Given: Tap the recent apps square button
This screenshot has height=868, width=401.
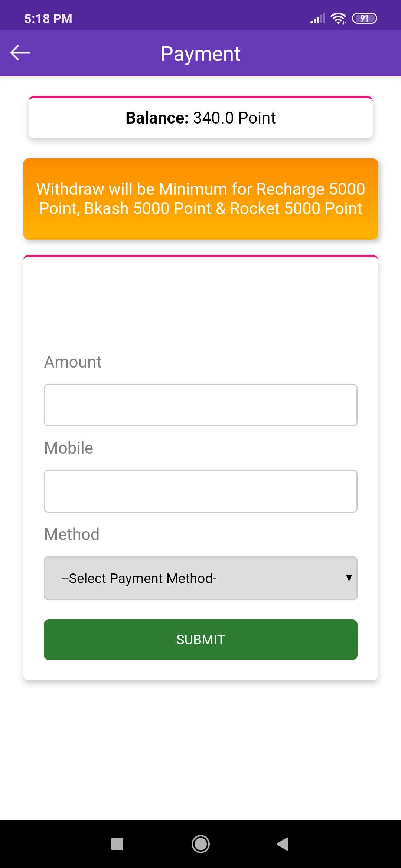Looking at the screenshot, I should (x=117, y=844).
